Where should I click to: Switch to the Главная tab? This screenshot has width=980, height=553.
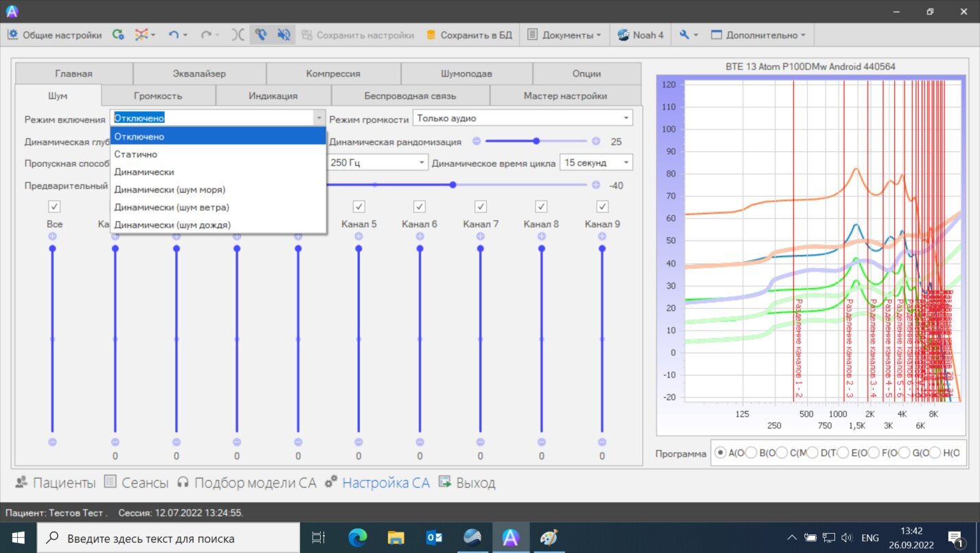[74, 74]
